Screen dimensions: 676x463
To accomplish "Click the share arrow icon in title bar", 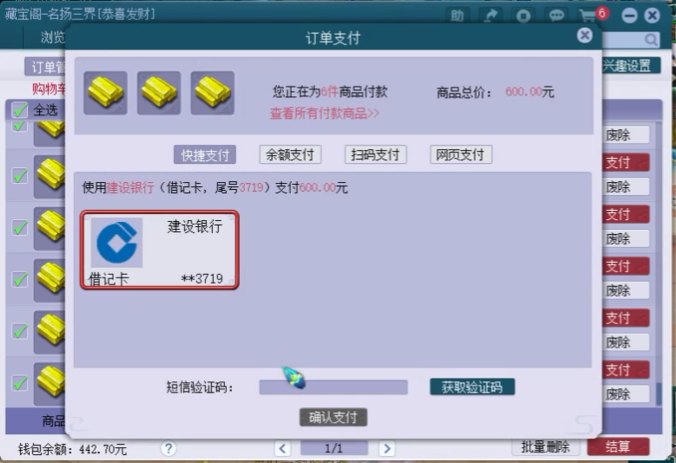I will point(490,16).
